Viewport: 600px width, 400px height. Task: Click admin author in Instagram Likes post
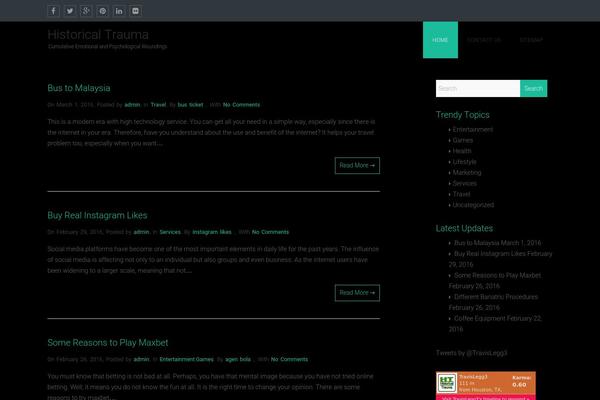point(141,232)
